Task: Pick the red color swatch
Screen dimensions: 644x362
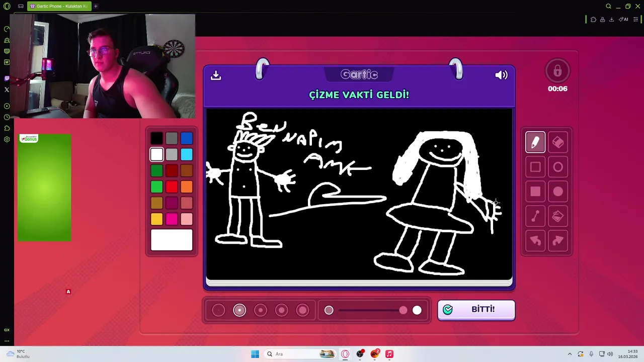Action: click(x=172, y=187)
